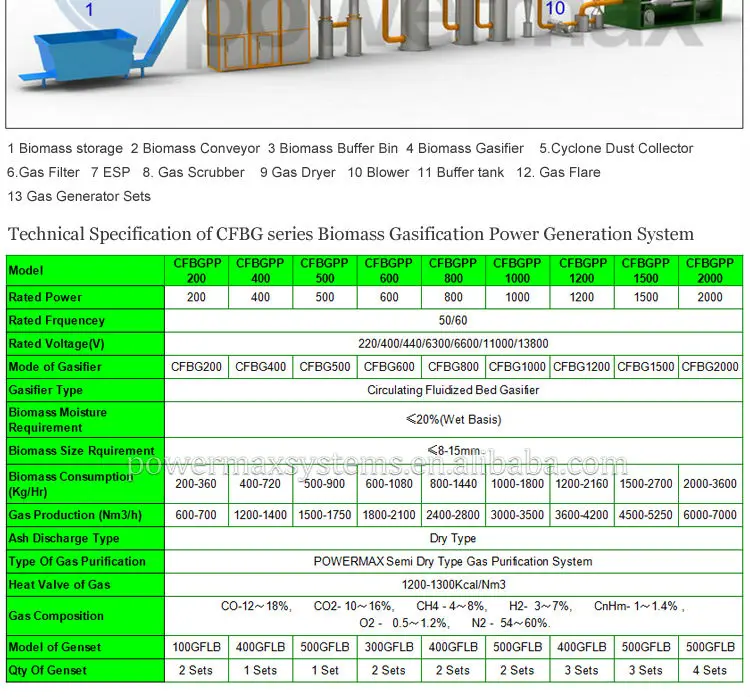Image resolution: width=750 pixels, height=697 pixels.
Task: Click the "Heat Valve of Gas" row header
Action: click(x=85, y=585)
